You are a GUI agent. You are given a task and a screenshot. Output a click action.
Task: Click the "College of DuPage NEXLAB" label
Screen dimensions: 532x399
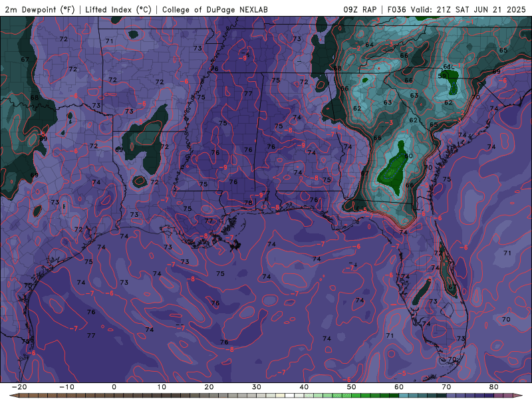point(215,9)
